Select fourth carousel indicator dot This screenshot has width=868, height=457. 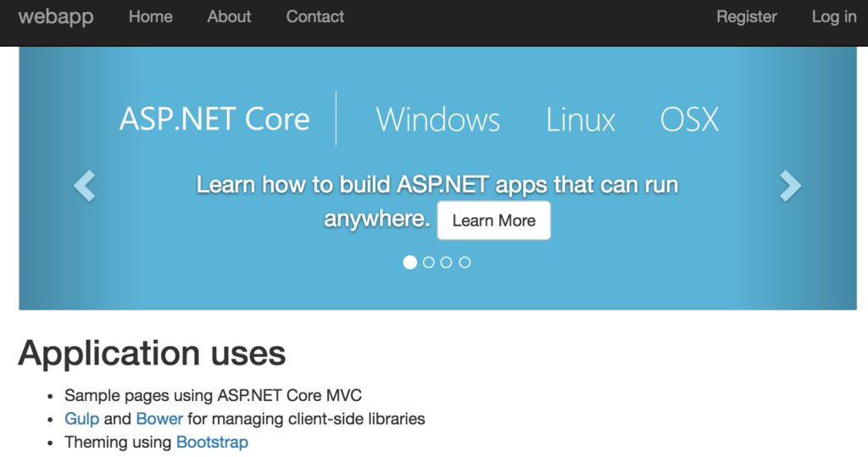[465, 263]
